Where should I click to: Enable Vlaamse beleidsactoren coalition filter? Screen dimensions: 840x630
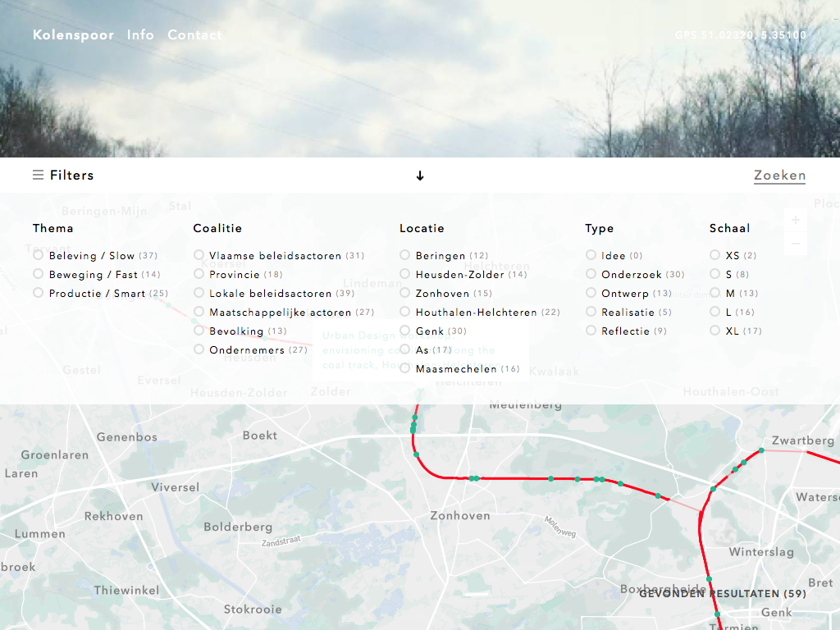coord(279,256)
